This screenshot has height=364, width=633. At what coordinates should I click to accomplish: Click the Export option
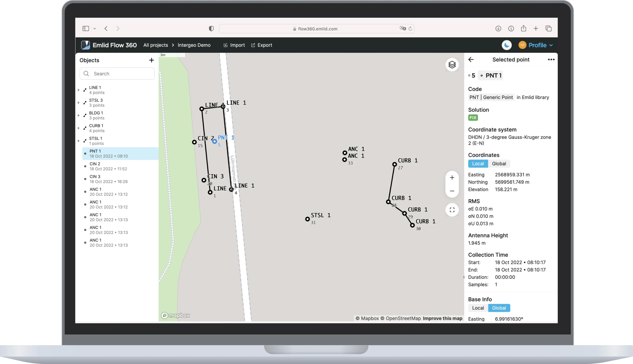[x=262, y=45]
